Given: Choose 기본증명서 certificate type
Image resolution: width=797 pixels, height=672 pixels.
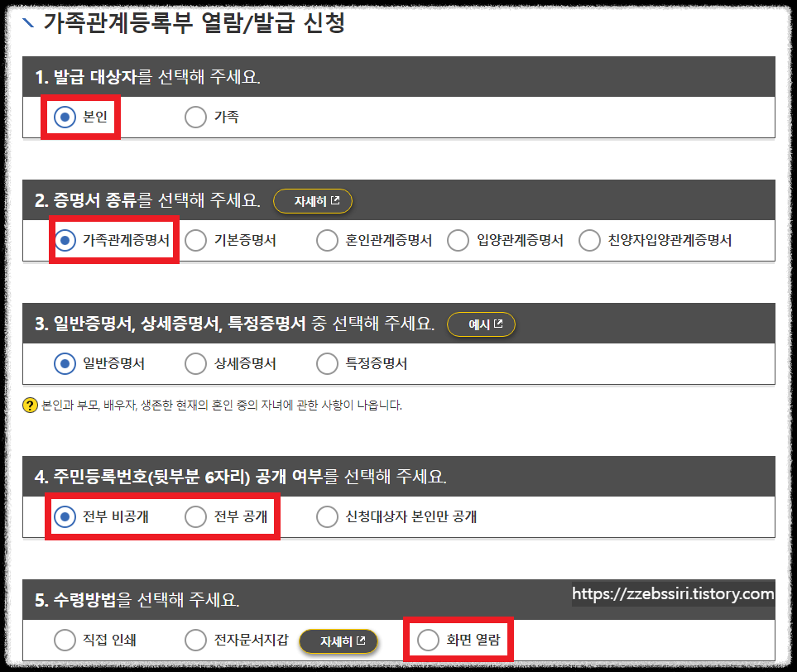Looking at the screenshot, I should point(195,240).
